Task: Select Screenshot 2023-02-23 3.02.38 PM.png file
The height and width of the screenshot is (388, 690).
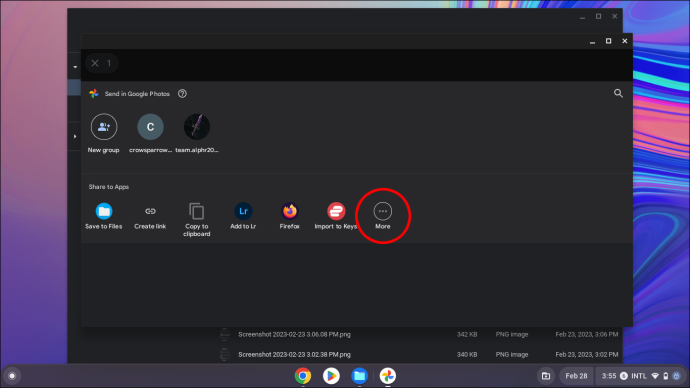Action: coord(294,354)
